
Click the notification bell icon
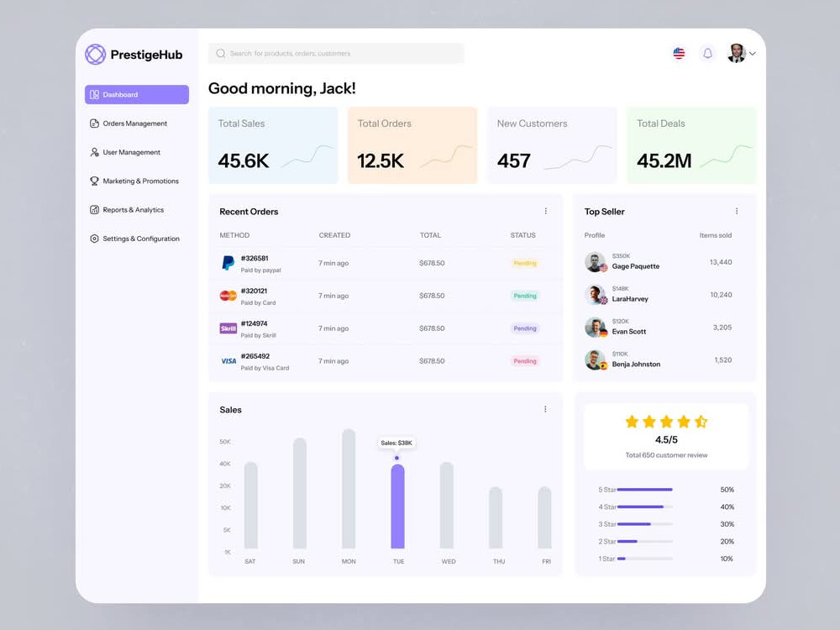click(x=707, y=53)
